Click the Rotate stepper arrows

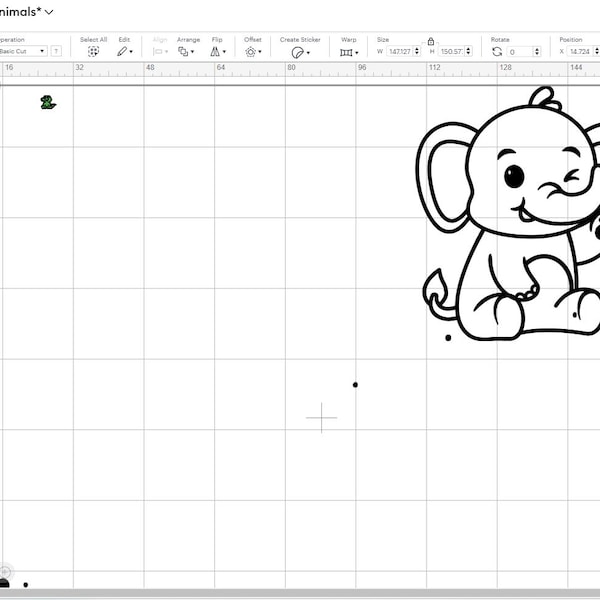537,52
